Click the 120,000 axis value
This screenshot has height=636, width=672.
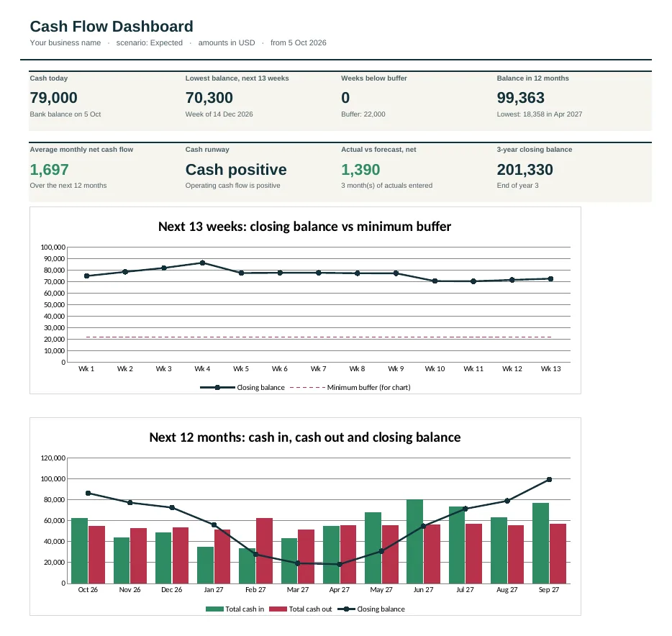(53, 458)
